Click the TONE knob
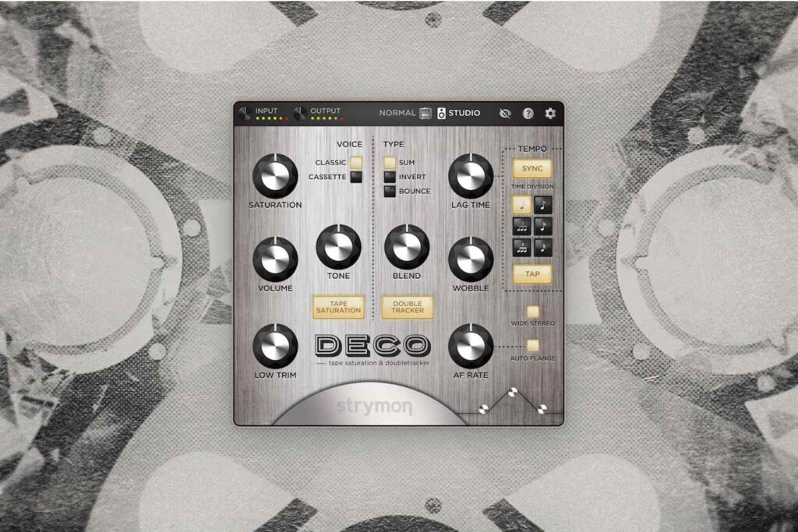 tap(338, 247)
